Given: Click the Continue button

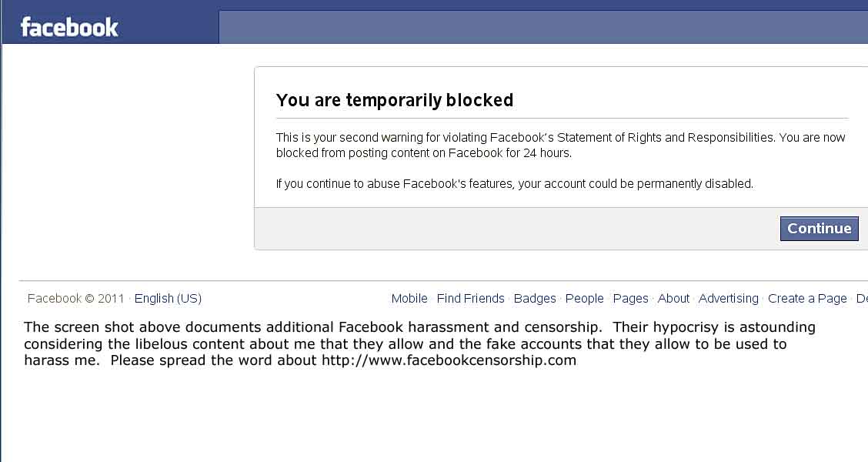Looking at the screenshot, I should 820,229.
